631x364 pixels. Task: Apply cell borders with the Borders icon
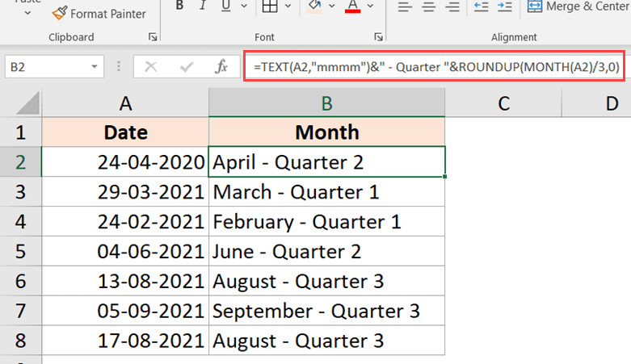(270, 6)
